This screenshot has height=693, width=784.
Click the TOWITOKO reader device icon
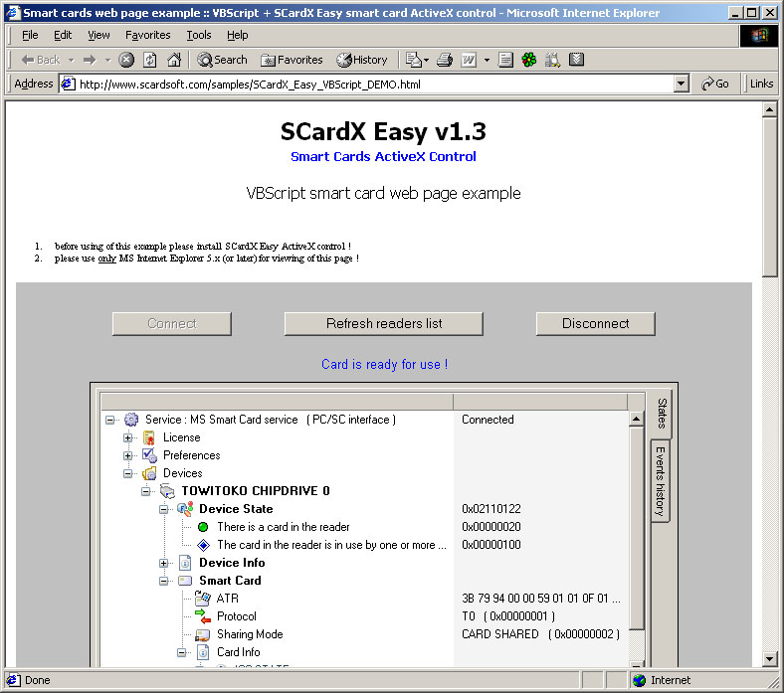pos(167,491)
